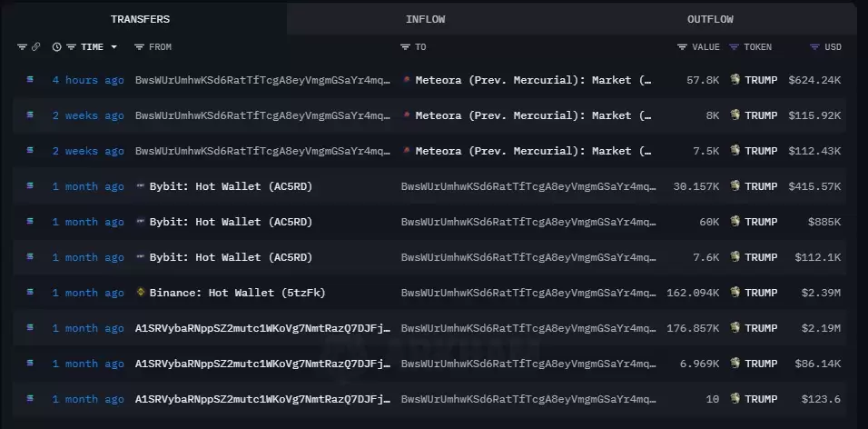Click the value '176.857K'

pyautogui.click(x=693, y=328)
